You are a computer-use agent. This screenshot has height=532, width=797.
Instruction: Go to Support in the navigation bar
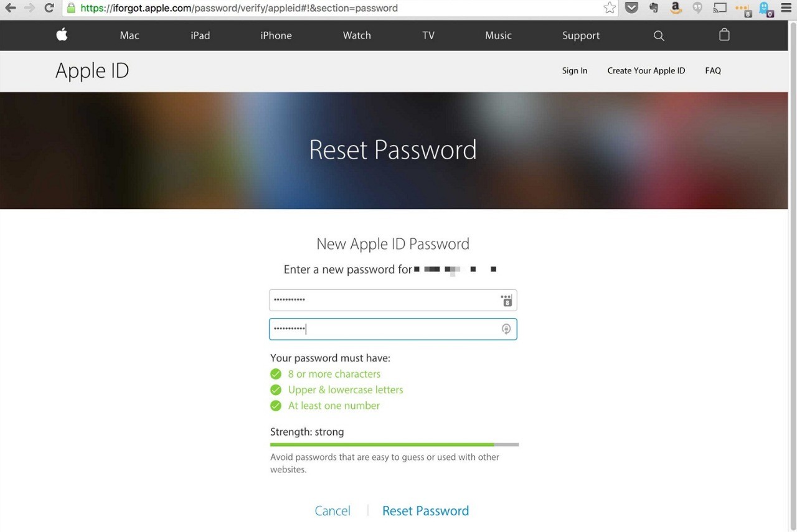[x=580, y=35]
